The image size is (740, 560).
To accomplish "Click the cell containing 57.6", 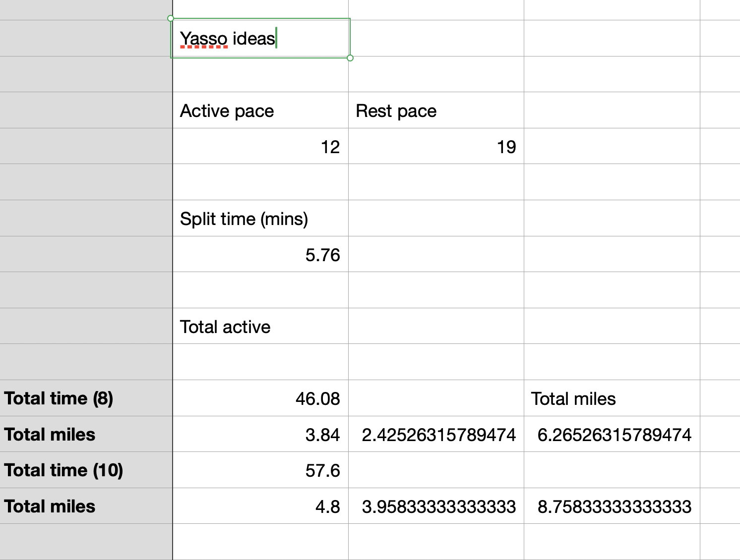I will coord(260,470).
